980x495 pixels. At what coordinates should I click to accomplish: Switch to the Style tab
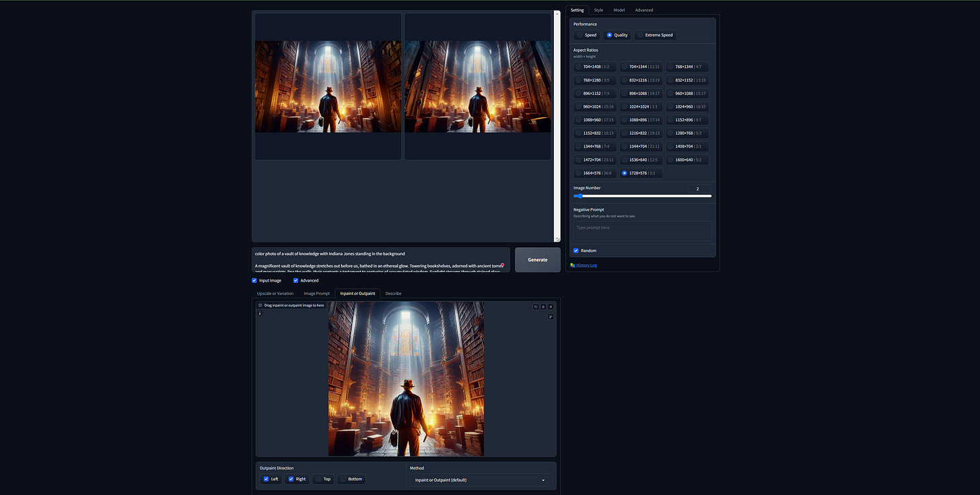tap(598, 10)
